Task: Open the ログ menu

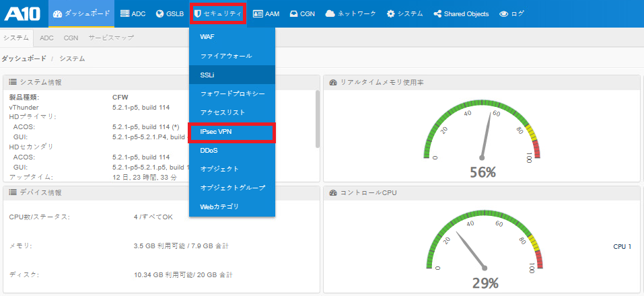Action: coord(511,13)
